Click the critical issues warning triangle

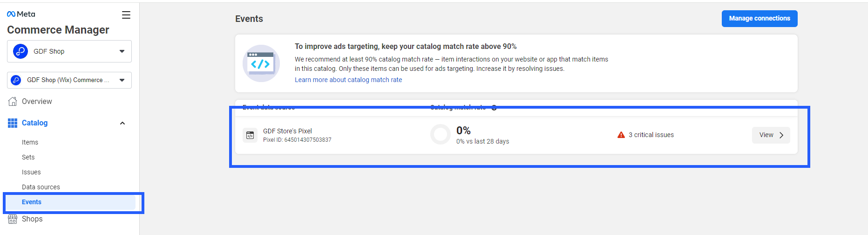pyautogui.click(x=621, y=135)
